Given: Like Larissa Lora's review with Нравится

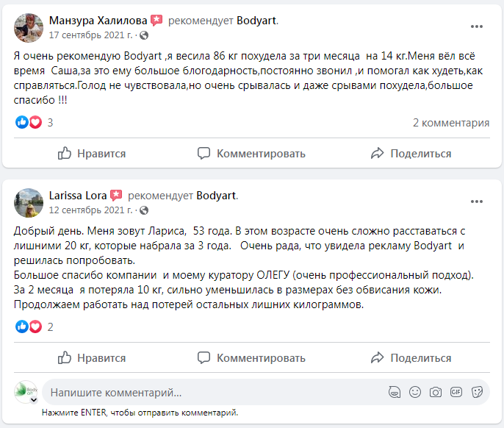Looking at the screenshot, I should coord(92,358).
